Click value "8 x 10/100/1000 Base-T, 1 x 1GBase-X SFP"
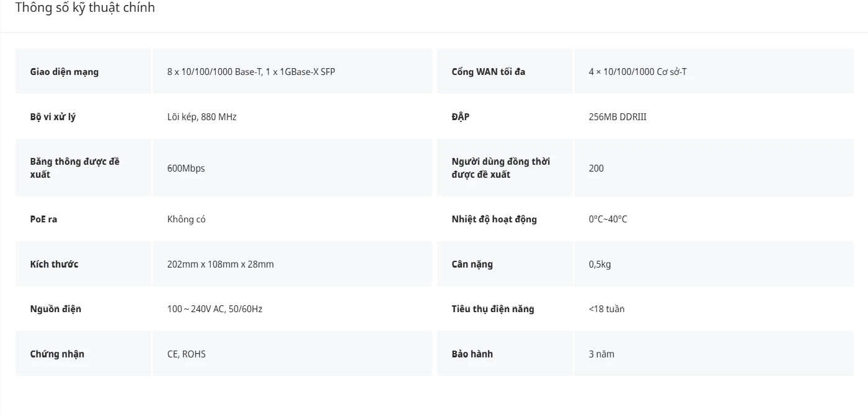This screenshot has height=415, width=868. coord(251,72)
